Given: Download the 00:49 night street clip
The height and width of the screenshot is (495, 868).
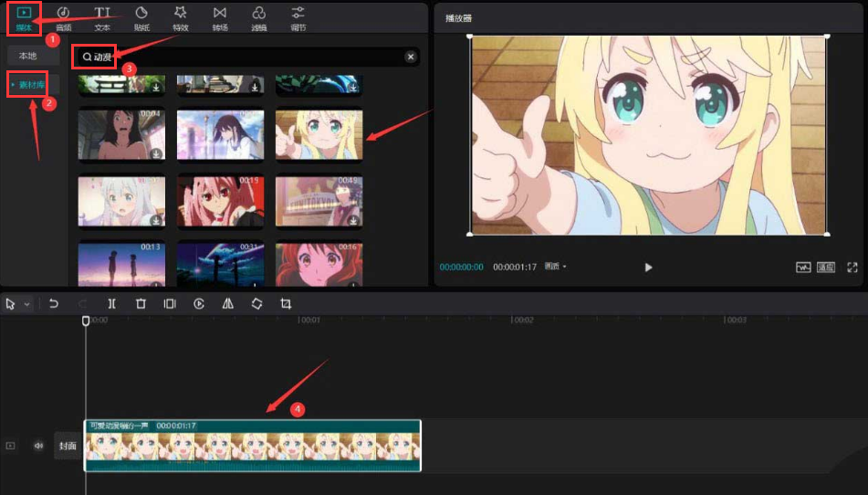Looking at the screenshot, I should click(353, 220).
